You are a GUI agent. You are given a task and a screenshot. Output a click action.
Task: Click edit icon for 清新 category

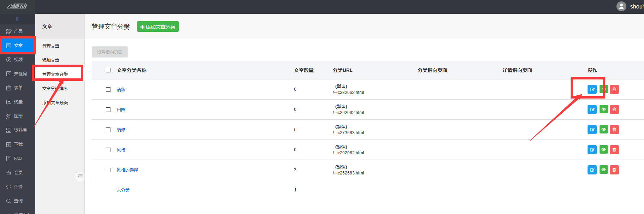click(592, 89)
